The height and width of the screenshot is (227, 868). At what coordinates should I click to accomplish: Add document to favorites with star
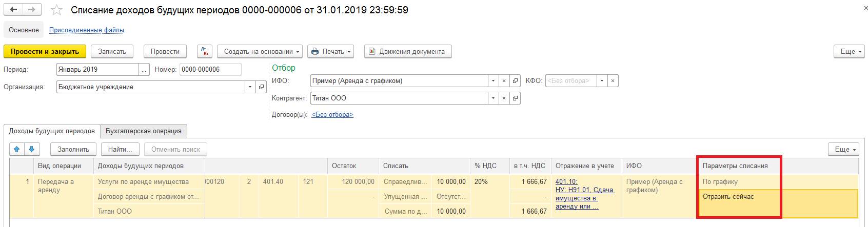tap(57, 10)
